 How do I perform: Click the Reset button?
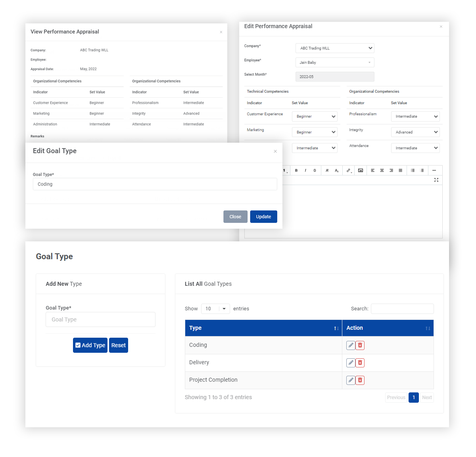tap(119, 345)
